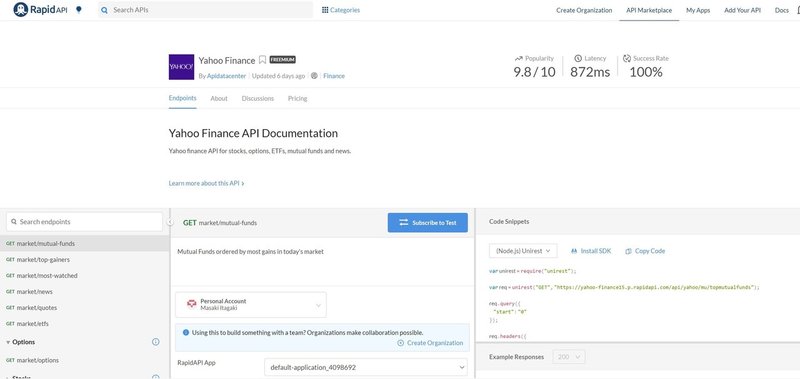The width and height of the screenshot is (800, 379).
Task: Open Docs in top navigation
Action: 782,10
